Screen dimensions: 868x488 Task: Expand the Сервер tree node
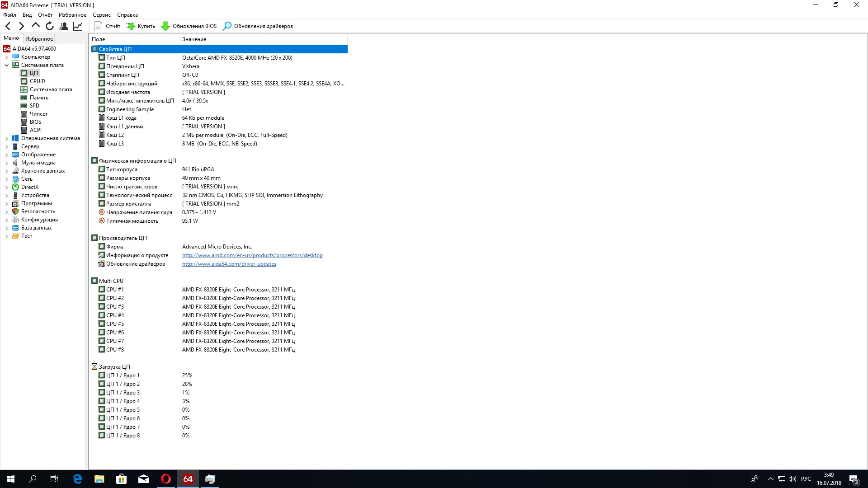click(x=7, y=147)
